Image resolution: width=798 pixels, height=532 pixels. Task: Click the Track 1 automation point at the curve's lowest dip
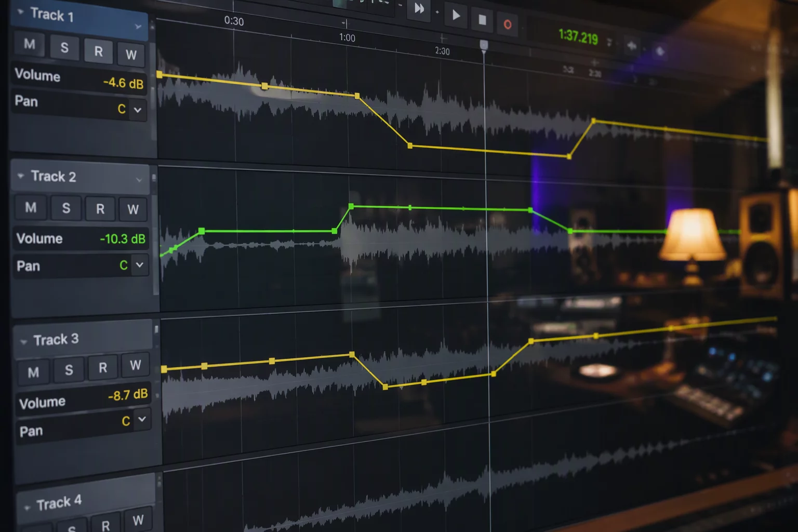[569, 156]
